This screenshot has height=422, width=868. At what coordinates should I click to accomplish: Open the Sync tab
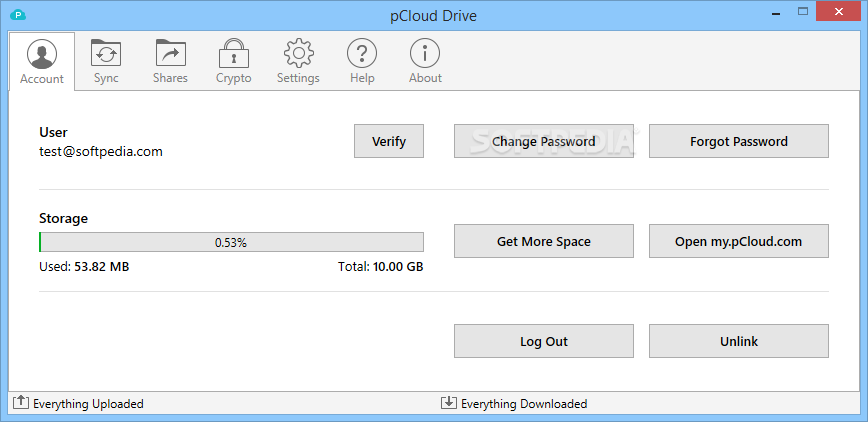(x=106, y=61)
